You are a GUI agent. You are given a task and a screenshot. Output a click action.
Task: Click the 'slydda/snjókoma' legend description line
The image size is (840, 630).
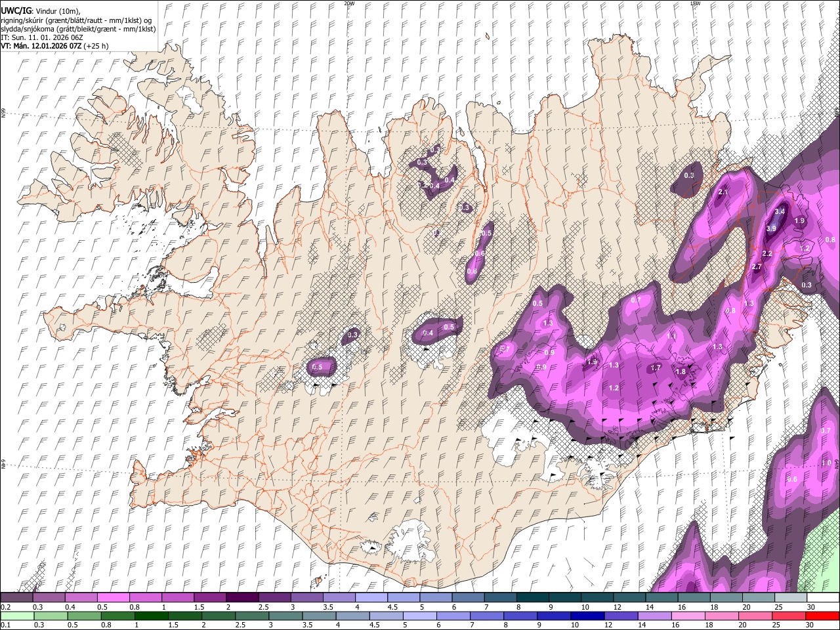coord(77,29)
